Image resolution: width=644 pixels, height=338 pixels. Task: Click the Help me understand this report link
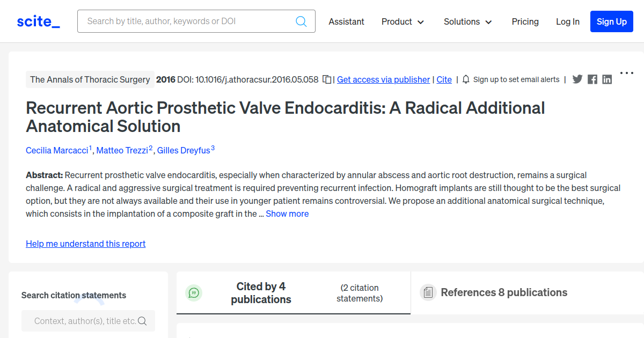coord(86,244)
